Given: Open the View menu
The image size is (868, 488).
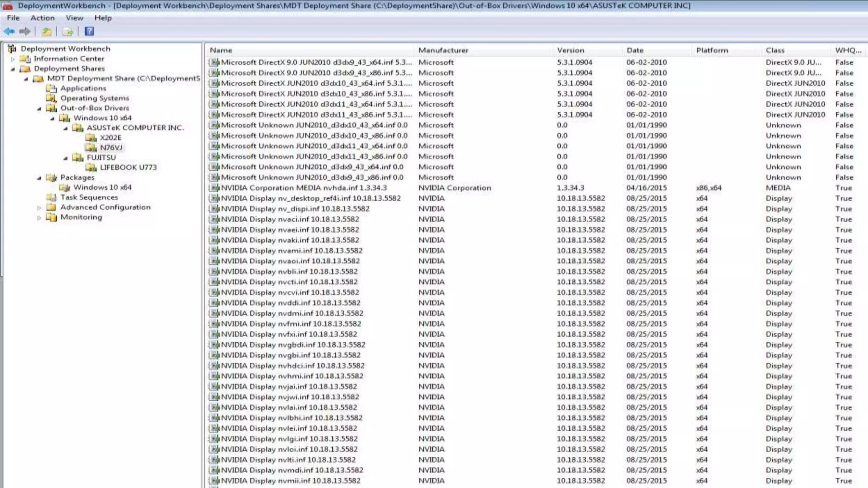Looking at the screenshot, I should (75, 18).
